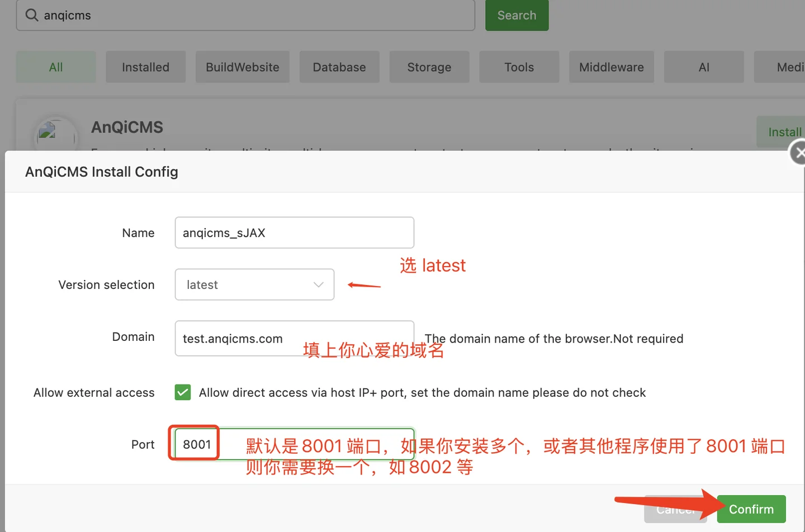Image resolution: width=805 pixels, height=532 pixels.
Task: Open the Version selection dropdown
Action: (254, 284)
